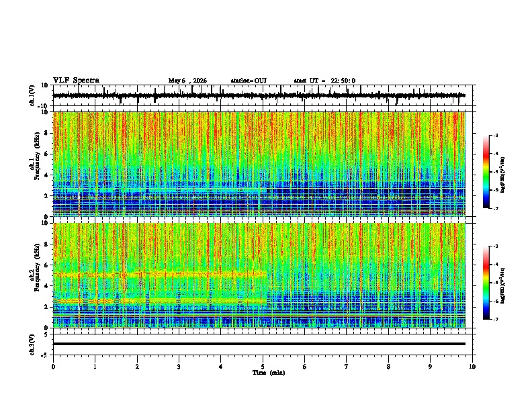
Task: Click the ch.1 Frequency (kHz) axis label
Action: click(37, 164)
